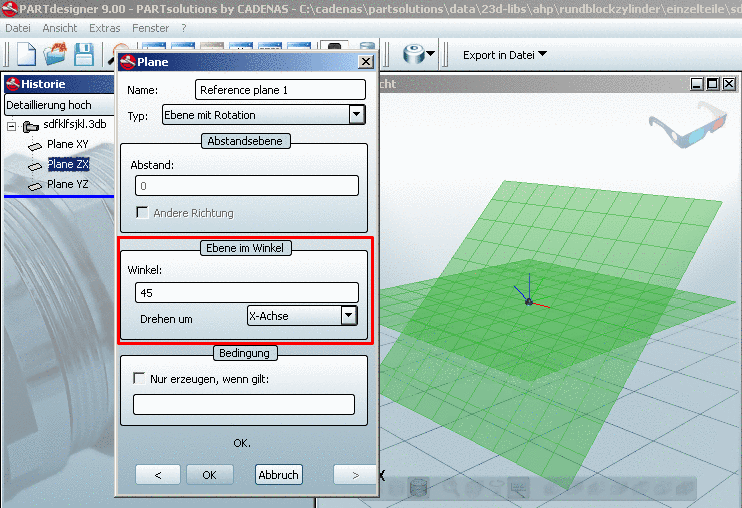The height and width of the screenshot is (508, 742).
Task: Open the Datei menu
Action: pos(18,28)
